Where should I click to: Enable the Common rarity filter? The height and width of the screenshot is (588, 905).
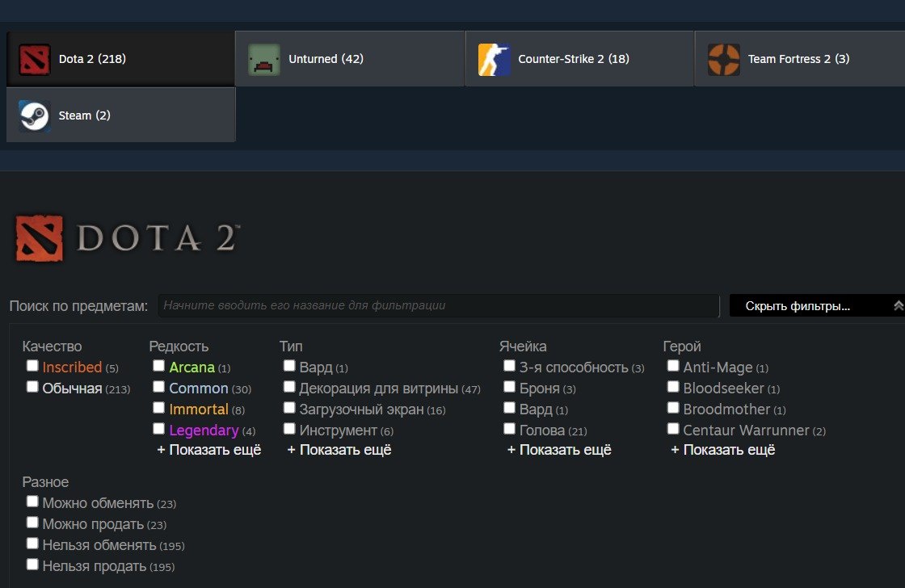(x=158, y=387)
